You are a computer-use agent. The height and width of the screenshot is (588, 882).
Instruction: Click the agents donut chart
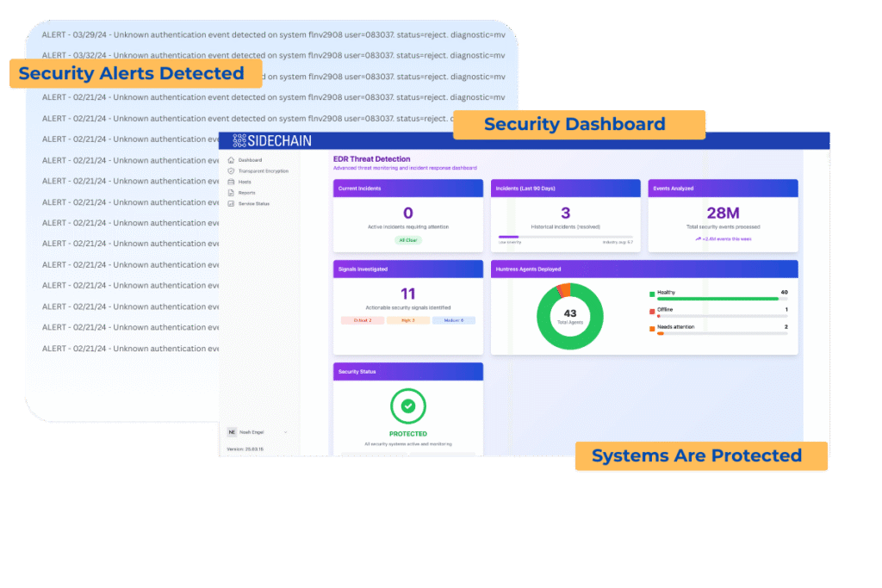coord(570,316)
